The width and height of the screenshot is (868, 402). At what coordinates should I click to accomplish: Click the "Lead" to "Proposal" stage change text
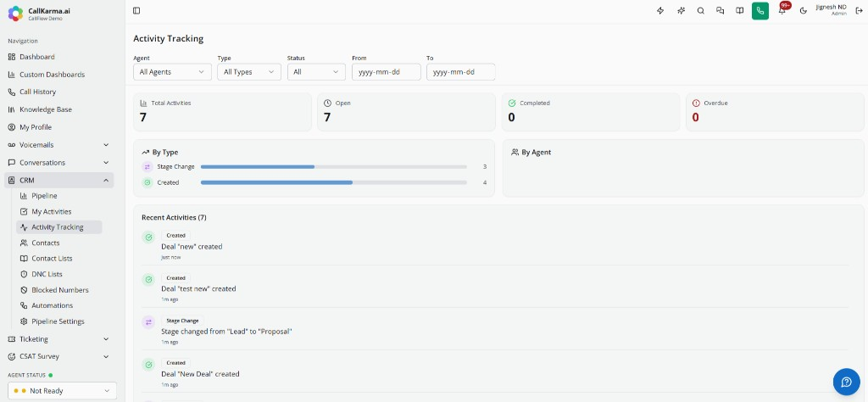click(226, 332)
